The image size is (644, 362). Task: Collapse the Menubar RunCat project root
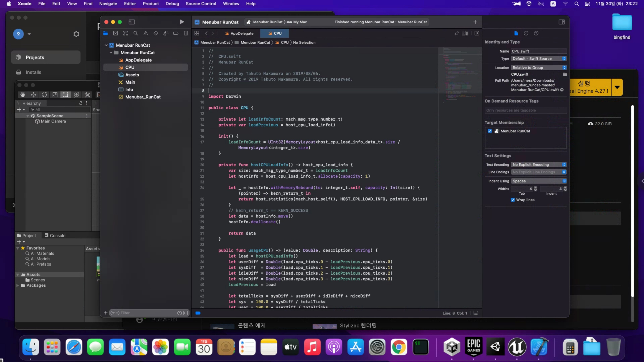coord(106,45)
